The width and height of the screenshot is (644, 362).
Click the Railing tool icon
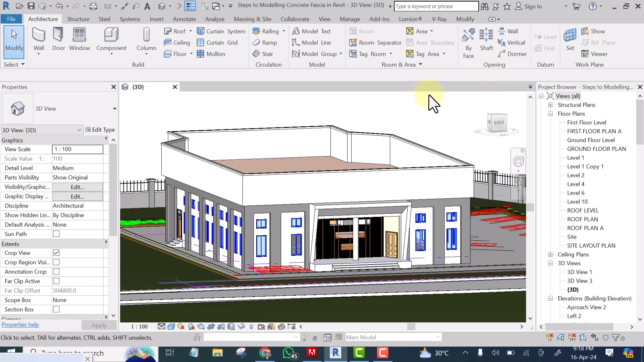256,31
